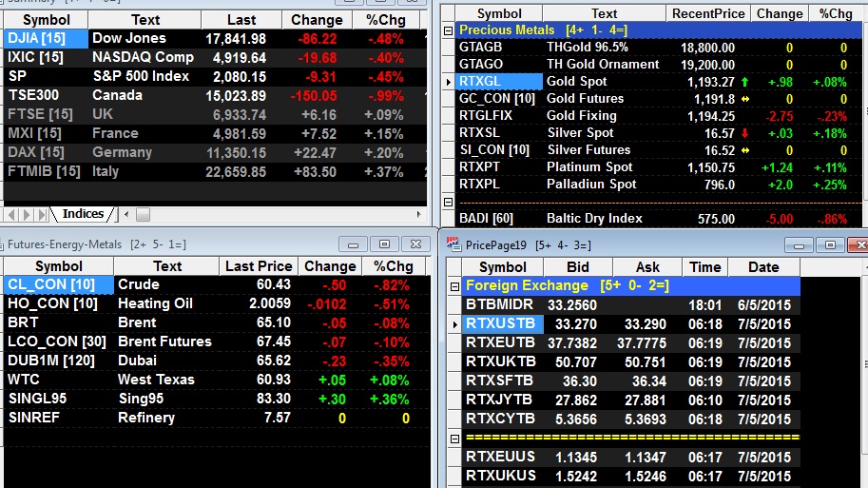Select the DAX [15] Germany row
Screen dimensions: 868x488
[x=216, y=152]
